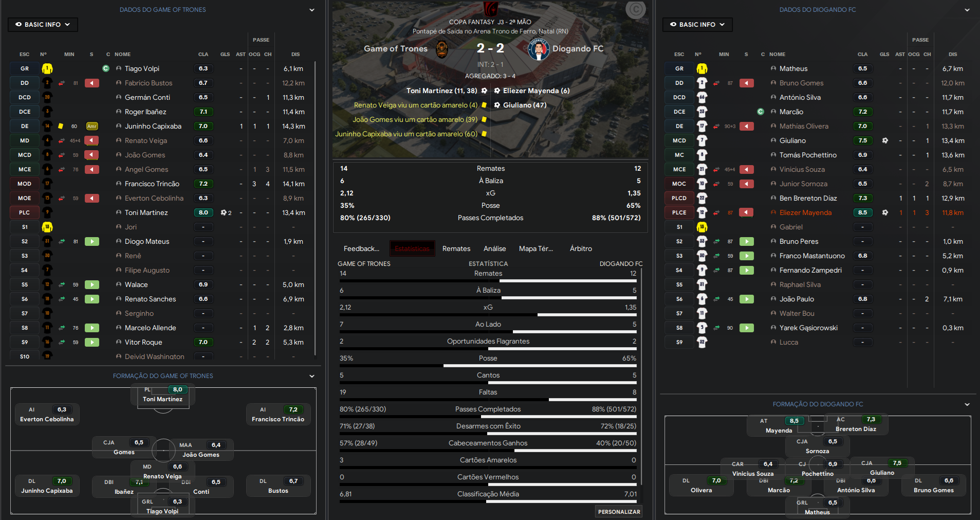This screenshot has height=520, width=980.
Task: Click the round watermark icon above the scoreboard
Action: [636, 9]
